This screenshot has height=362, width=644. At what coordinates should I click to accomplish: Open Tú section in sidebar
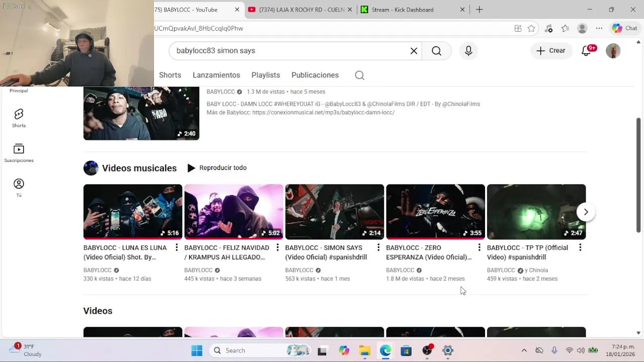(19, 188)
